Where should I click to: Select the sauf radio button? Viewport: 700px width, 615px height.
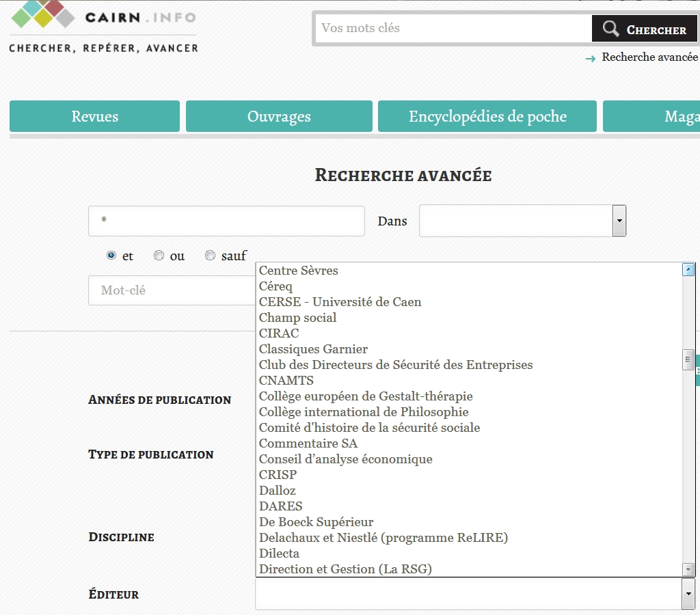tap(210, 256)
